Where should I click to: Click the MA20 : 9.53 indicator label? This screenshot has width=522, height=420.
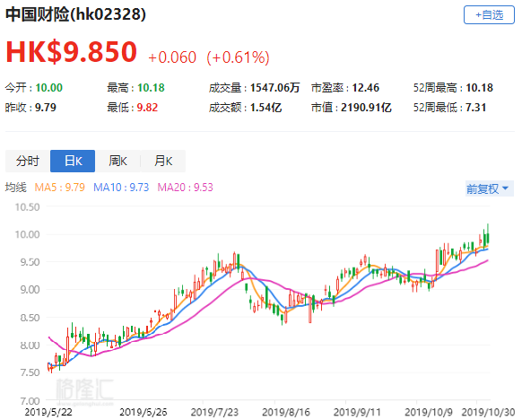point(185,188)
